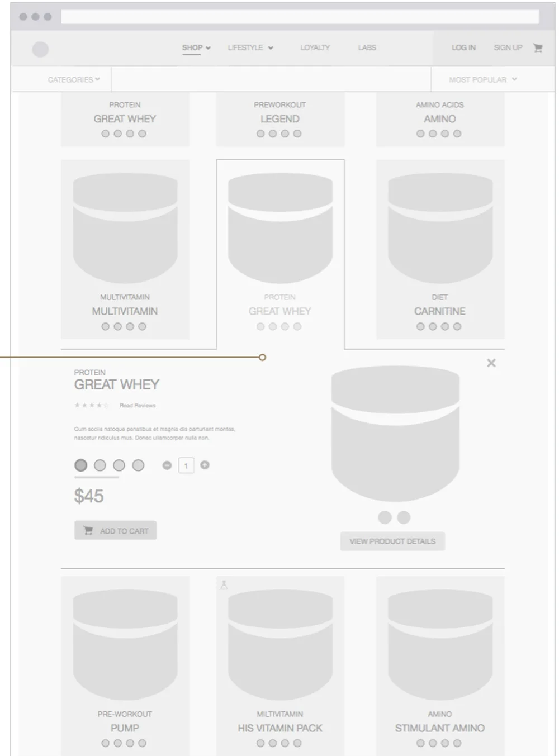559x756 pixels.
Task: Click the Sign Up link
Action: tap(508, 48)
